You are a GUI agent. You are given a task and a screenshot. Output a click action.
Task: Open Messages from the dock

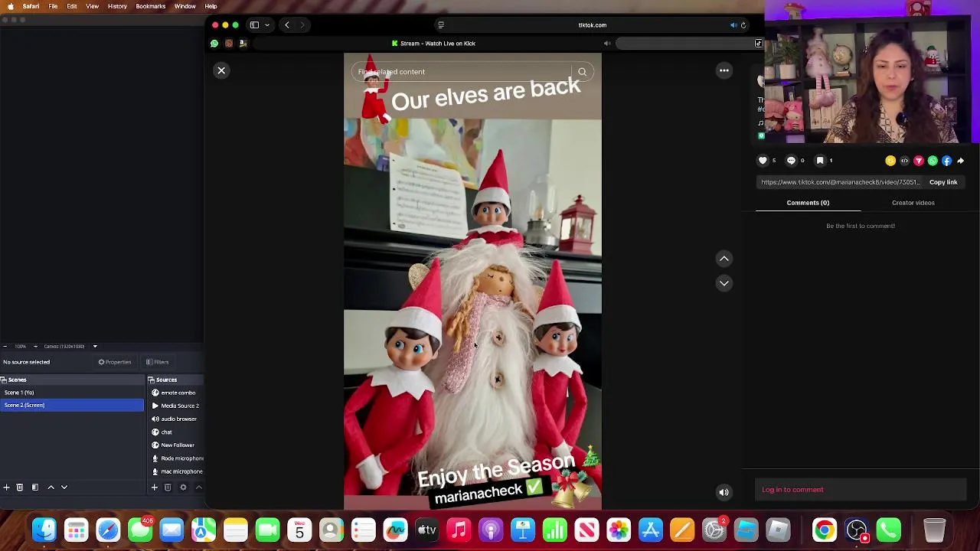tap(140, 530)
